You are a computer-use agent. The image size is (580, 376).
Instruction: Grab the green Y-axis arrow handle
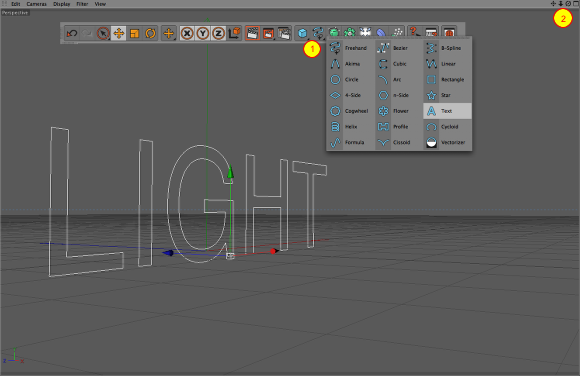pyautogui.click(x=230, y=172)
